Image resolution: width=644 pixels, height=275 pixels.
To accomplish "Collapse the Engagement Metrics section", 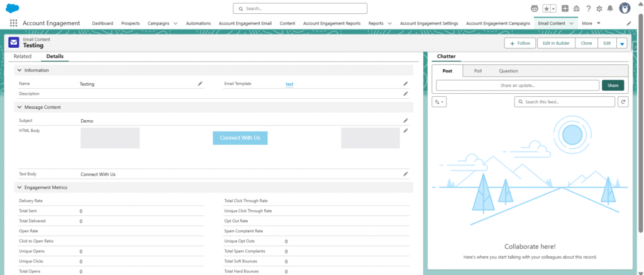I will (19, 188).
